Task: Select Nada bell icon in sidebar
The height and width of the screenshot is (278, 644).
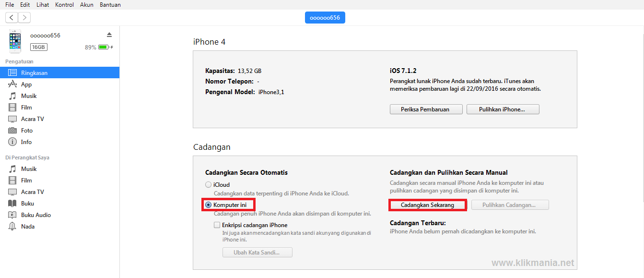Action: point(12,227)
